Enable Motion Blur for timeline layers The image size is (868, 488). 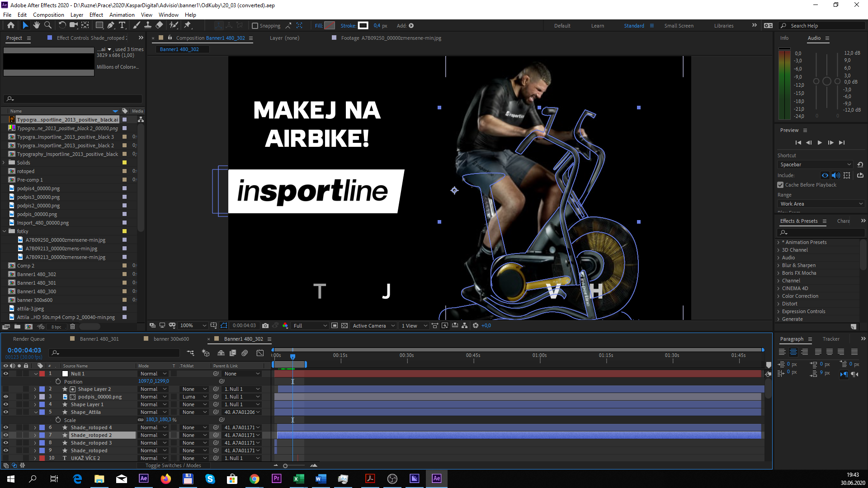245,353
